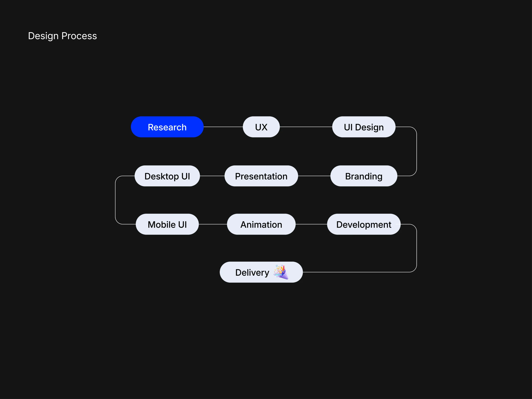Image resolution: width=532 pixels, height=399 pixels.
Task: Select line between Desktop UI and Presentation
Action: (212, 176)
